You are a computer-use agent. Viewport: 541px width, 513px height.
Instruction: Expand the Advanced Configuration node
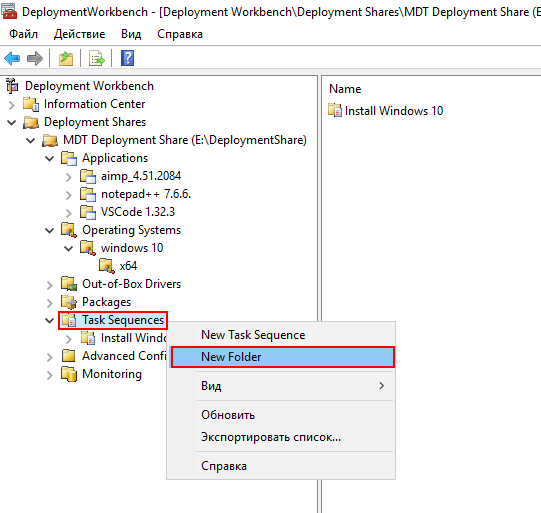click(50, 357)
